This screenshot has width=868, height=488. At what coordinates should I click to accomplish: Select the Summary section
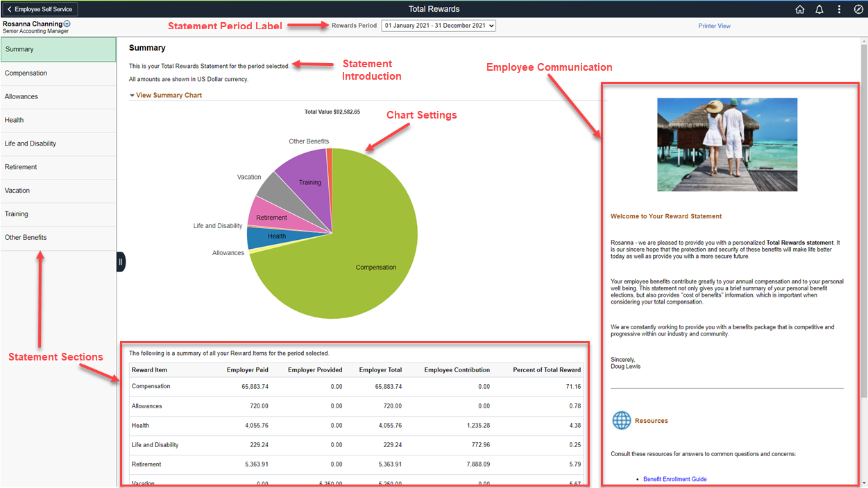(x=58, y=49)
